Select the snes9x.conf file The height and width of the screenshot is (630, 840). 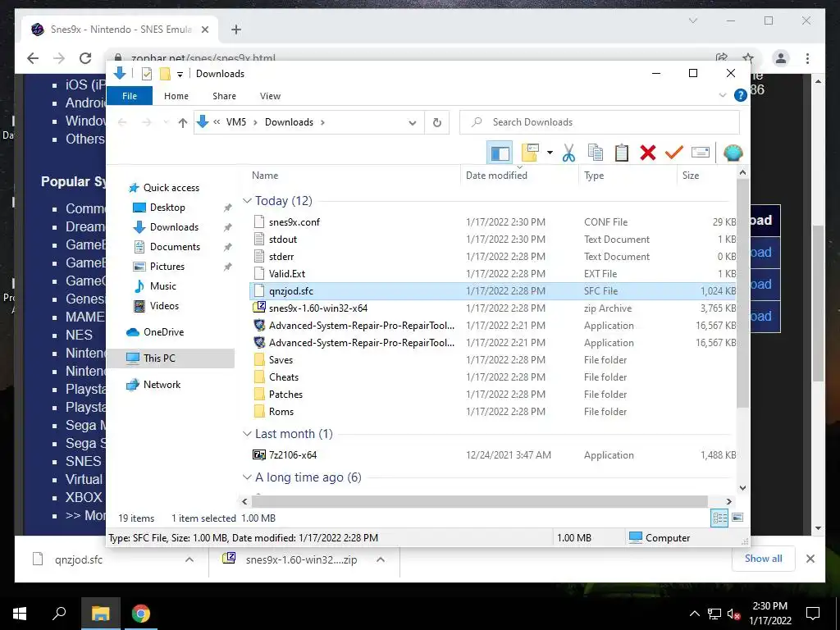click(x=493, y=221)
